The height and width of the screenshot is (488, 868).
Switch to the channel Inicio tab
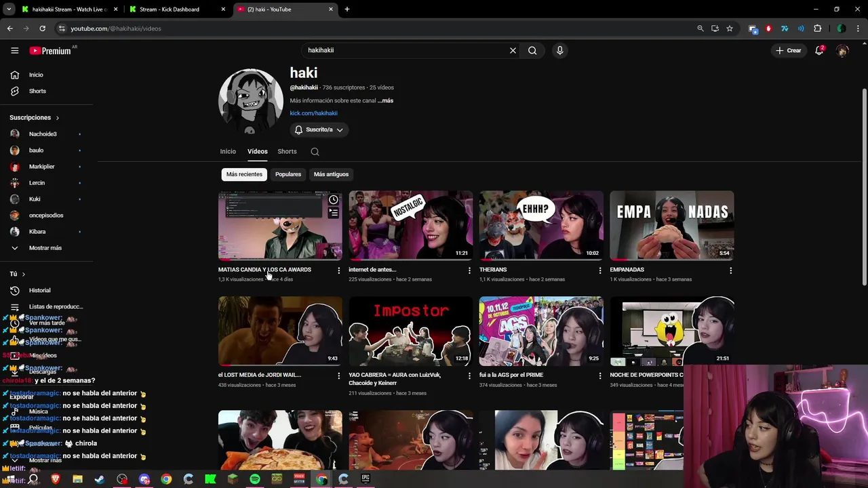(228, 151)
